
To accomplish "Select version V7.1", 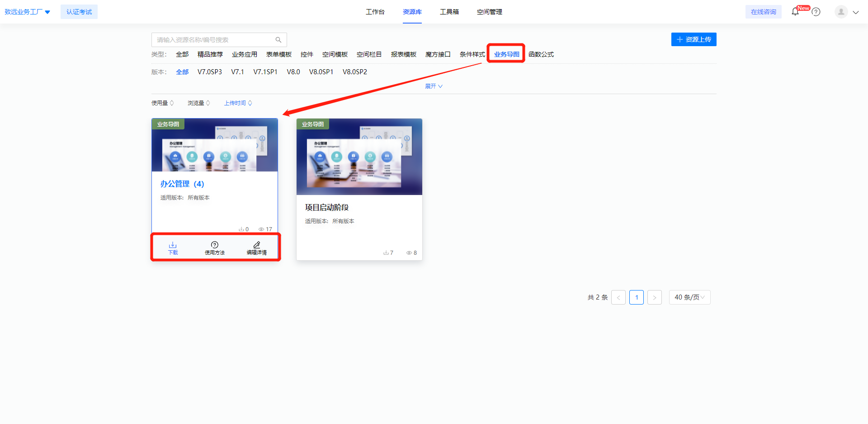I will tap(237, 72).
